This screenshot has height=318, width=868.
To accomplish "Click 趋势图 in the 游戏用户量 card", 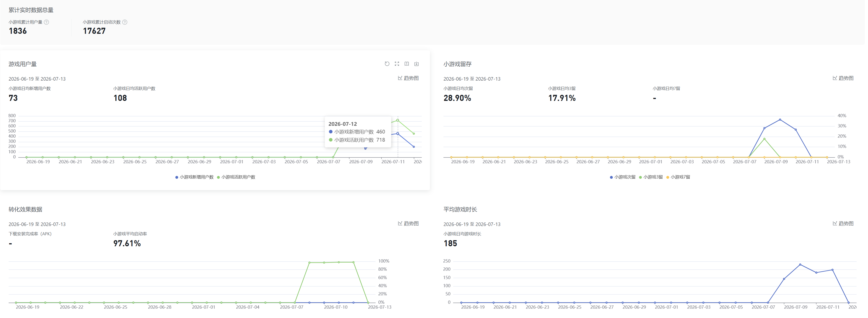I will [408, 78].
